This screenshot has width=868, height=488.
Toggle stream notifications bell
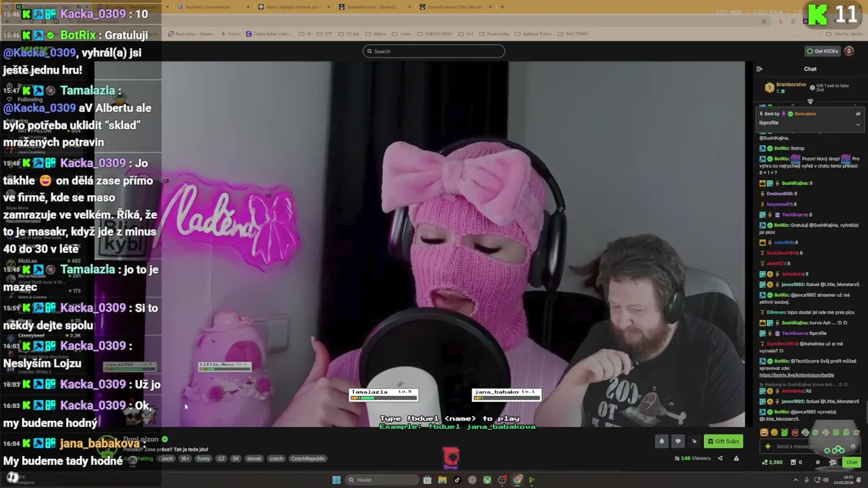pos(662,441)
